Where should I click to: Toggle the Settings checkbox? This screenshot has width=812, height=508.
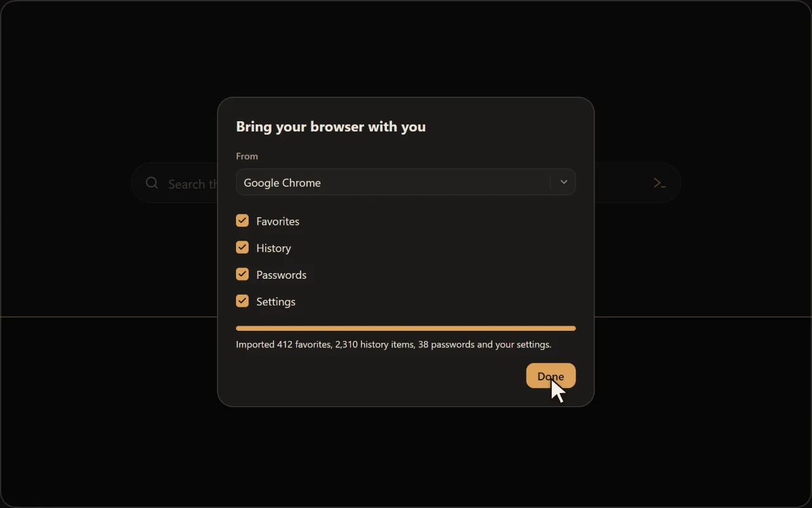pyautogui.click(x=242, y=300)
